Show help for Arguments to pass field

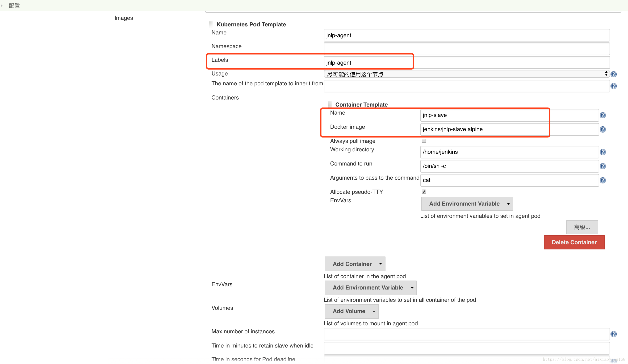pos(602,181)
